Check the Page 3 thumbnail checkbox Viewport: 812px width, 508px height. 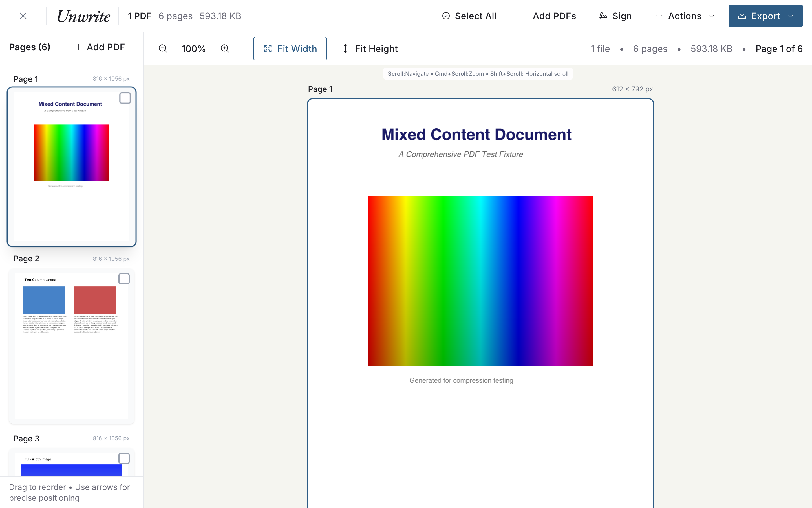point(124,458)
